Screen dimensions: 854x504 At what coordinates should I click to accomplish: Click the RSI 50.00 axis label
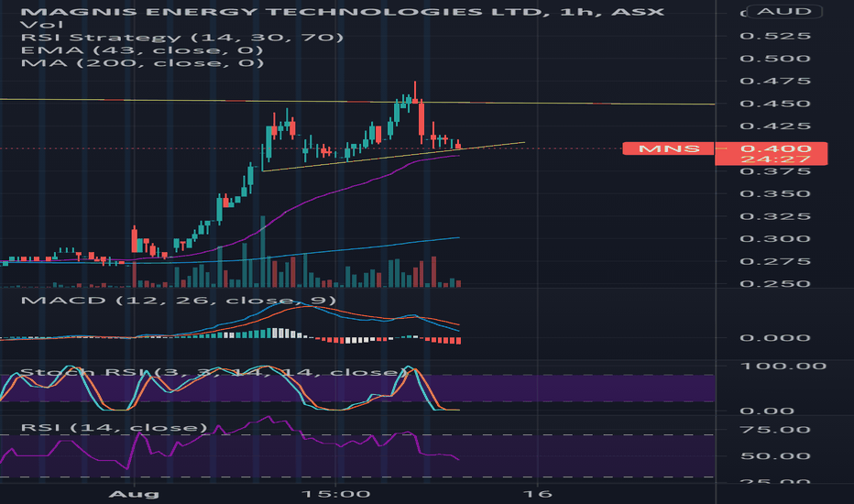click(775, 456)
